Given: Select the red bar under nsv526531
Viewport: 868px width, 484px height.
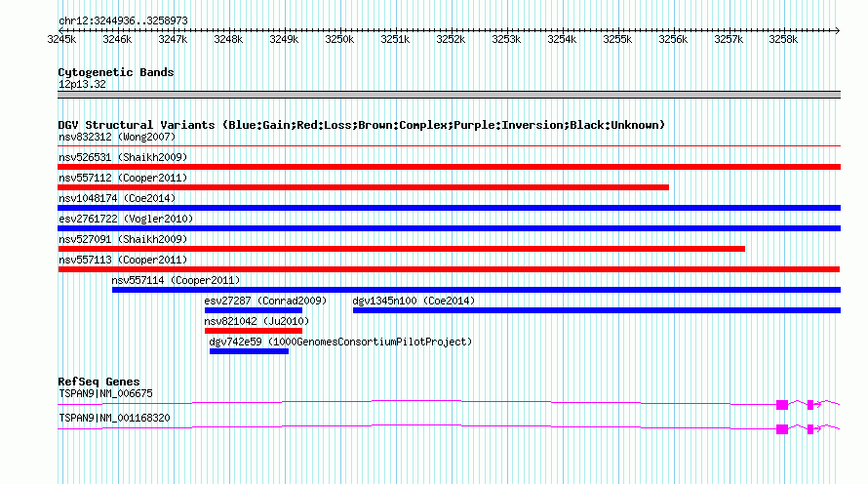Looking at the screenshot, I should [x=449, y=167].
